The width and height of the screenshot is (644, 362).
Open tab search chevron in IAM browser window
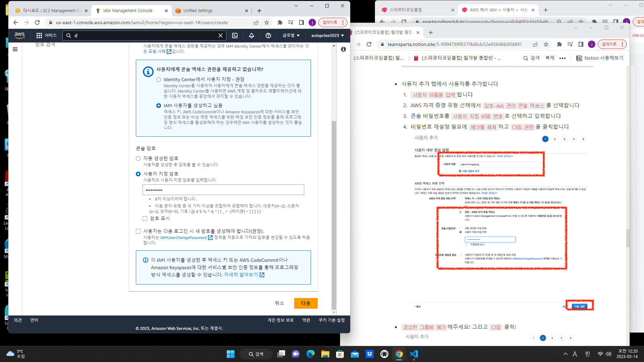tap(296, 6)
